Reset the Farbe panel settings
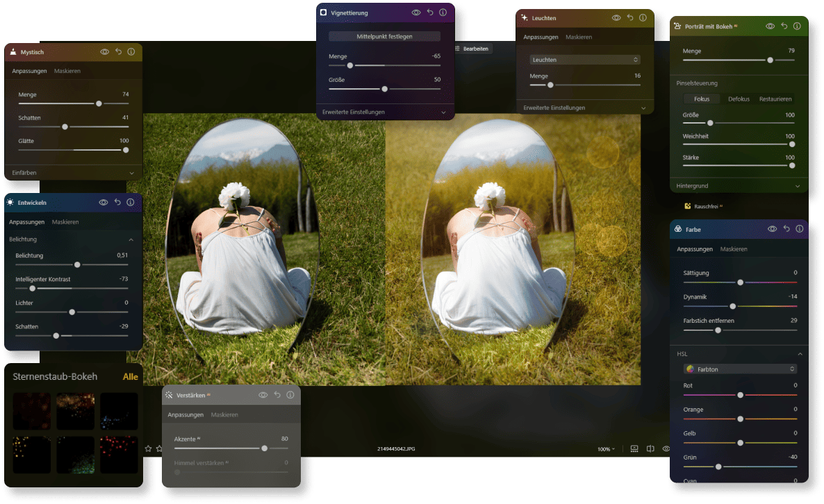 [786, 229]
